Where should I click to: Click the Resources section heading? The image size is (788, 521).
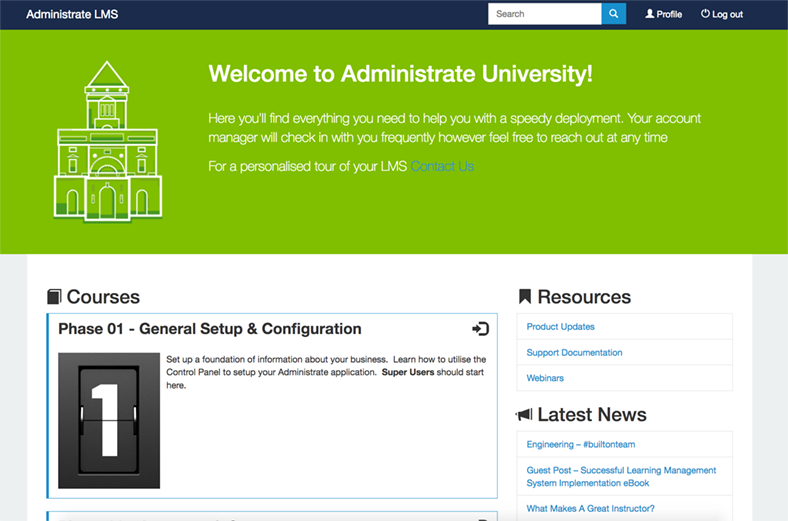tap(584, 296)
